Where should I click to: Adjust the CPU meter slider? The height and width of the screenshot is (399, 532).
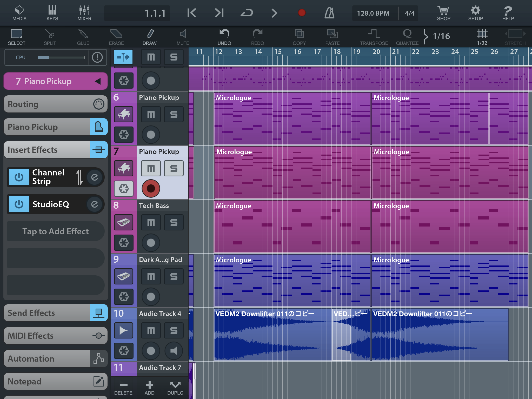pos(62,57)
